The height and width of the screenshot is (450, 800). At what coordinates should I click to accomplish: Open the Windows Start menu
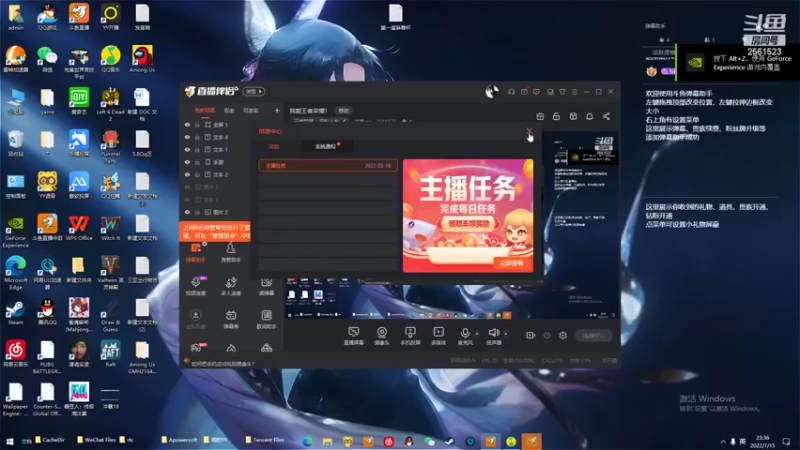(x=9, y=440)
